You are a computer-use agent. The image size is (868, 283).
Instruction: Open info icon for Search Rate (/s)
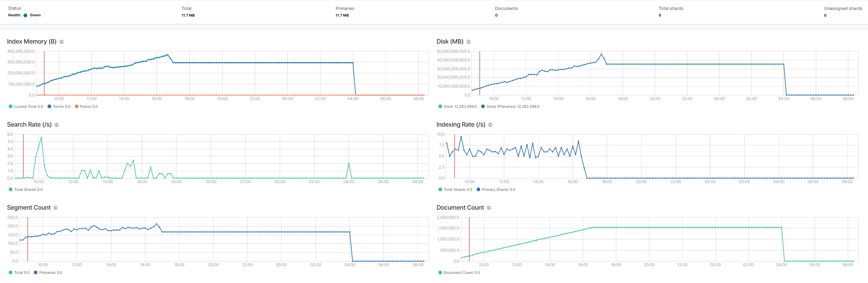tap(57, 125)
